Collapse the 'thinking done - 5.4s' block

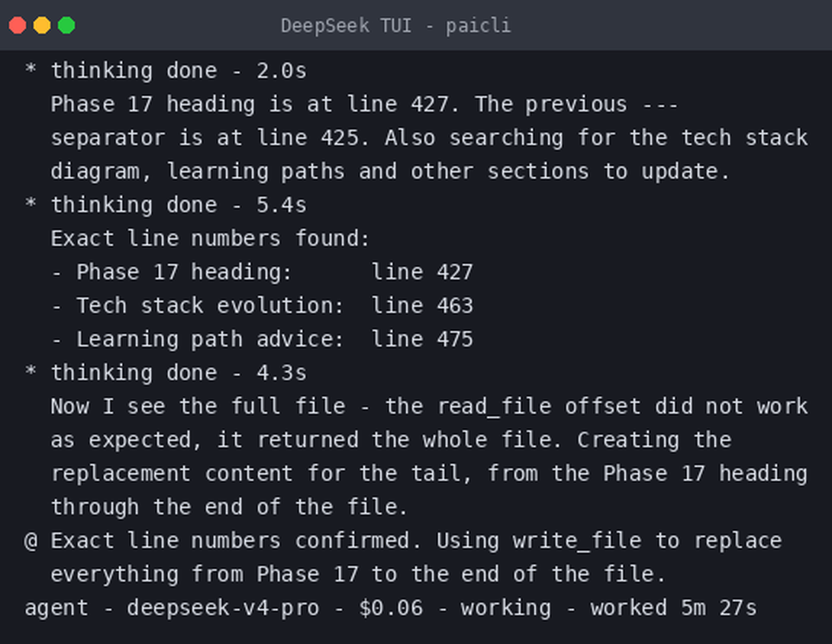coord(179,204)
